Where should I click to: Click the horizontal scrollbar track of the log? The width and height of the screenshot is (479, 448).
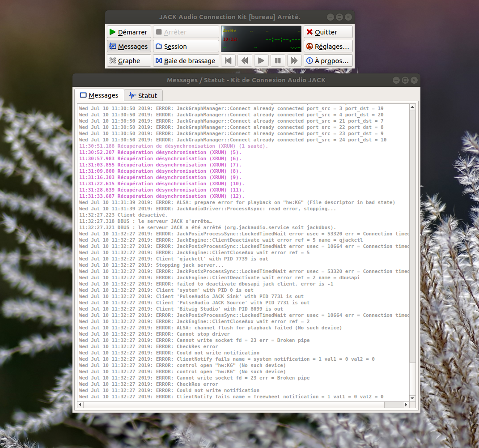(243, 405)
